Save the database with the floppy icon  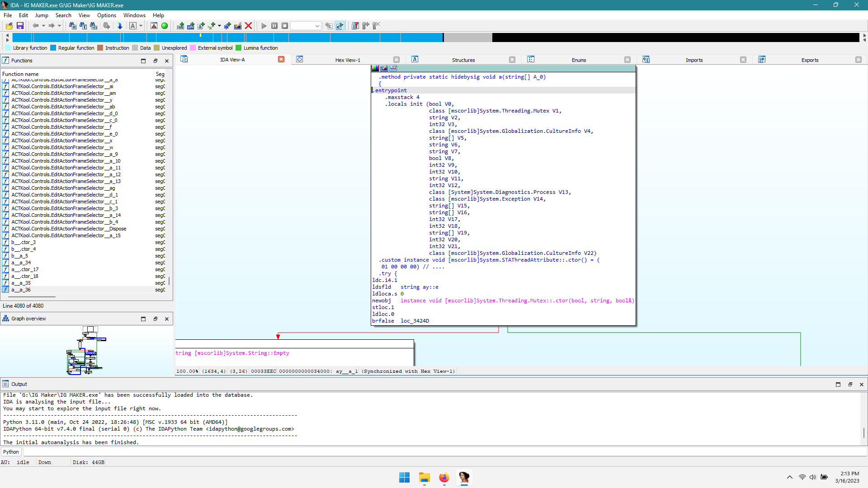[x=20, y=26]
